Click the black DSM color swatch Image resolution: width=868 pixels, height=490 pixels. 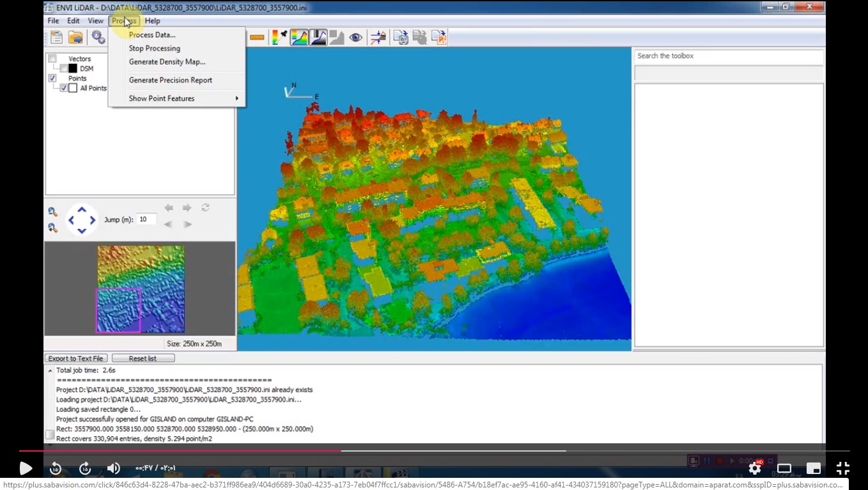pyautogui.click(x=73, y=68)
